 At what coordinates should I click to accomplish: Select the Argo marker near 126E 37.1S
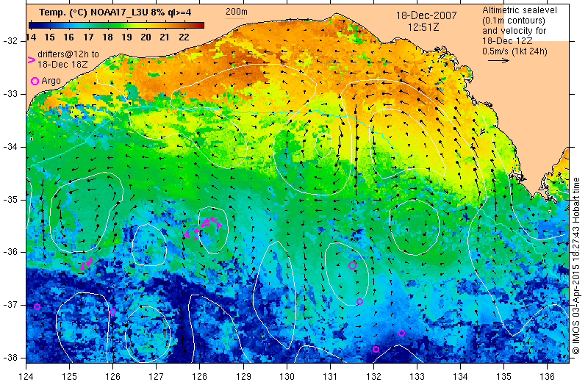click(113, 311)
